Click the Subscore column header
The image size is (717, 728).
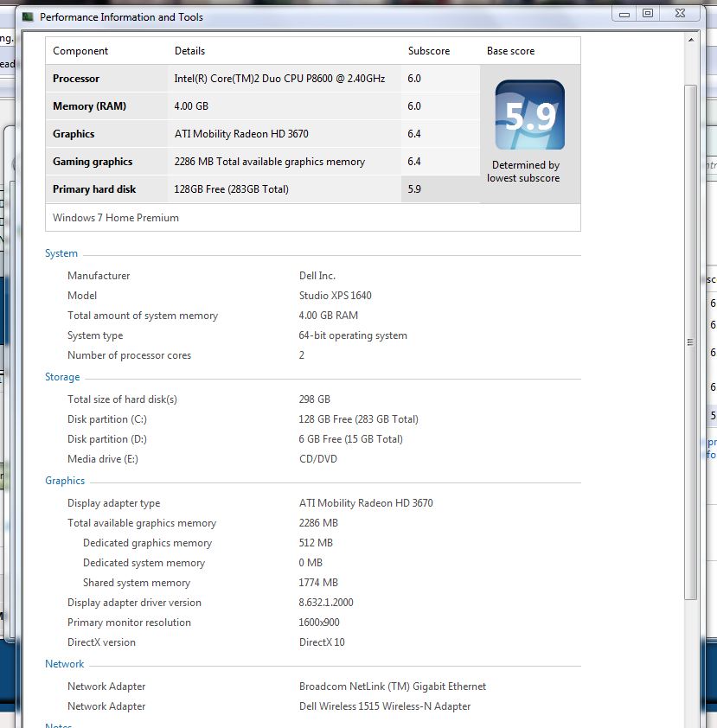[x=429, y=51]
